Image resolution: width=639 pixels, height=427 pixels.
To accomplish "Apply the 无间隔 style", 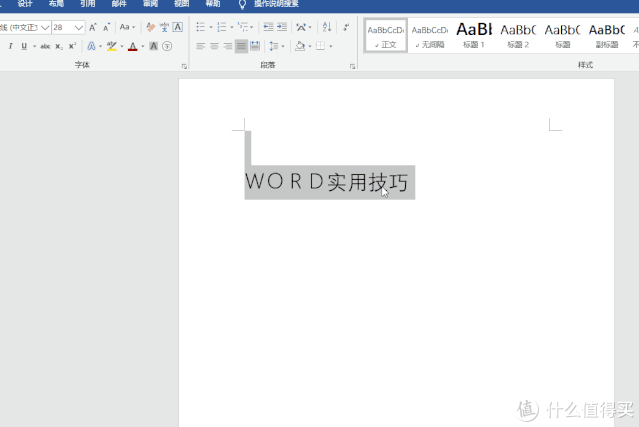I will 429,35.
